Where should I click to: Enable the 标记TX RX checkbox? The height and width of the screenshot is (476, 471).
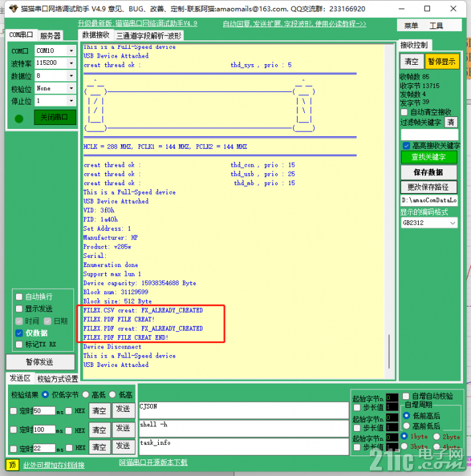coord(19,344)
